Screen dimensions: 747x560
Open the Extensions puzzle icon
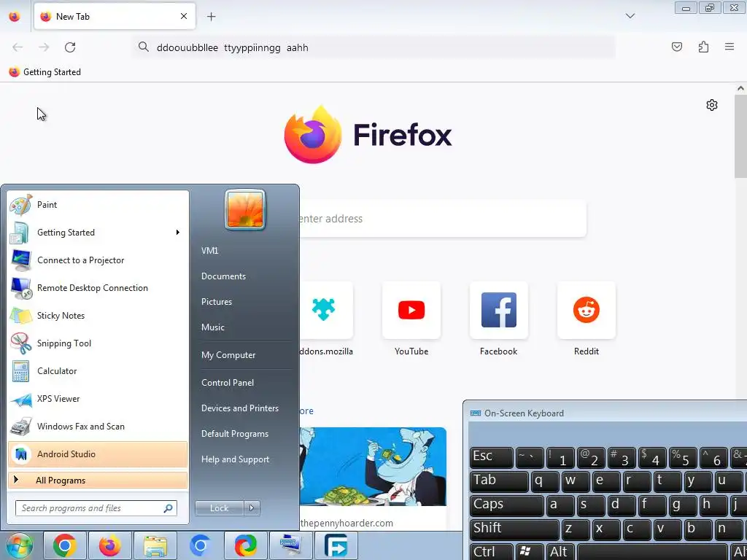(x=703, y=47)
